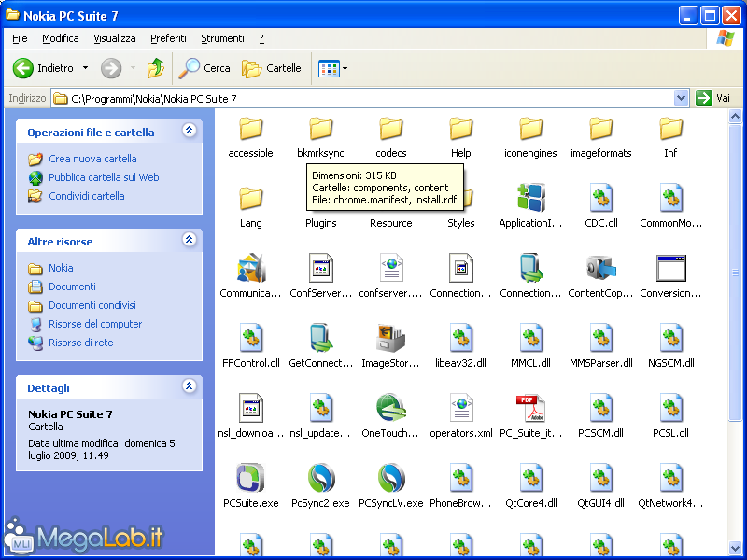The height and width of the screenshot is (560, 747).
Task: Open the ? help menu
Action: pyautogui.click(x=261, y=38)
